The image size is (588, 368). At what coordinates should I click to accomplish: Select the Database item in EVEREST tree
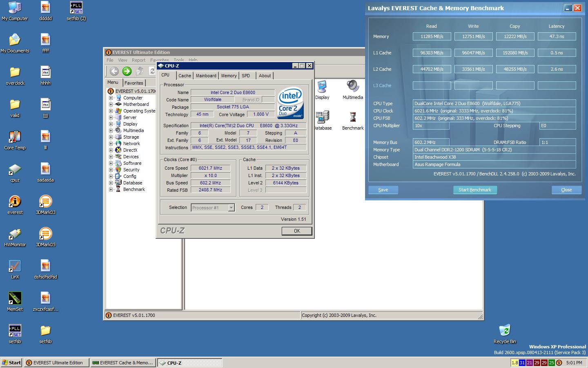pyautogui.click(x=133, y=183)
